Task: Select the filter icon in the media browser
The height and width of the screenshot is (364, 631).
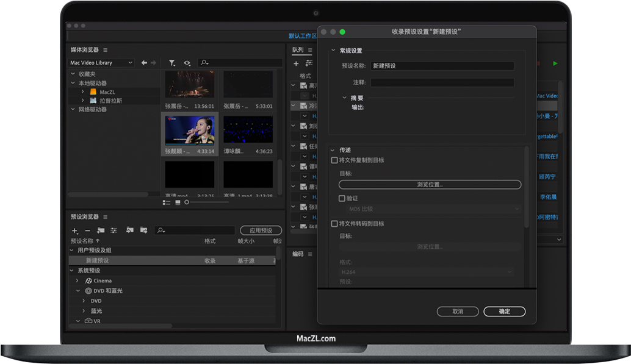Action: (x=172, y=63)
